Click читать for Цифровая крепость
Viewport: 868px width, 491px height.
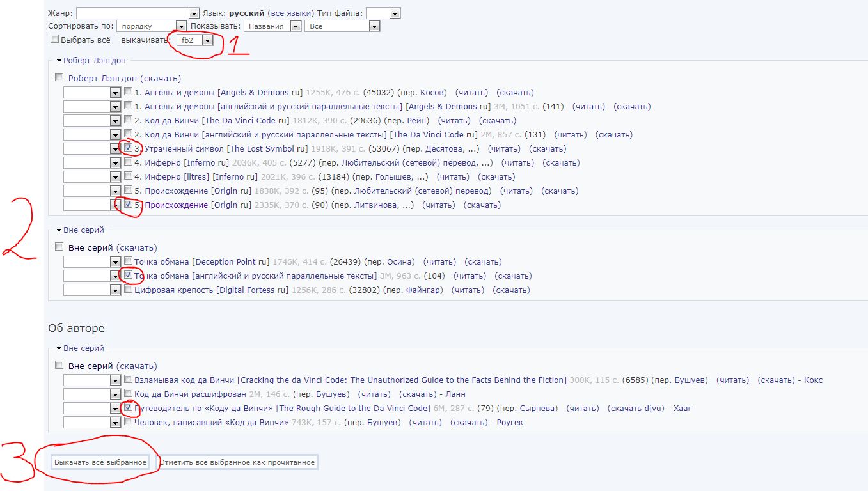[468, 290]
